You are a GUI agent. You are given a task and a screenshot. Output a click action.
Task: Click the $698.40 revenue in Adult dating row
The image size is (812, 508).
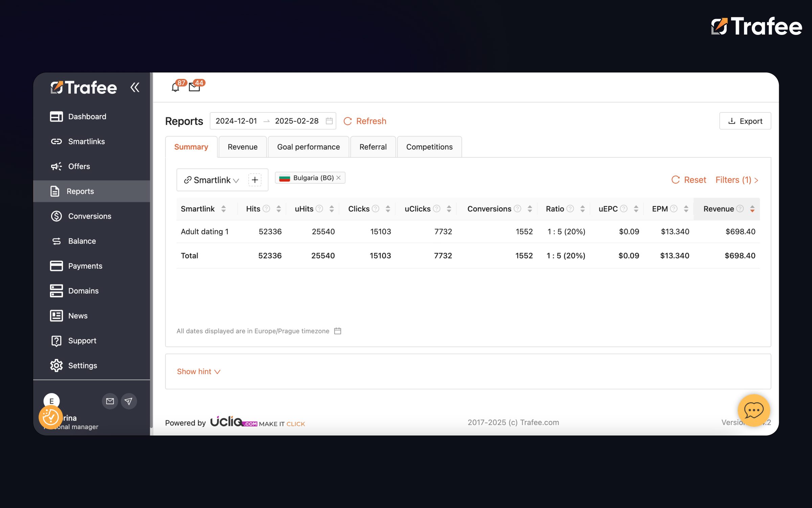coord(740,232)
